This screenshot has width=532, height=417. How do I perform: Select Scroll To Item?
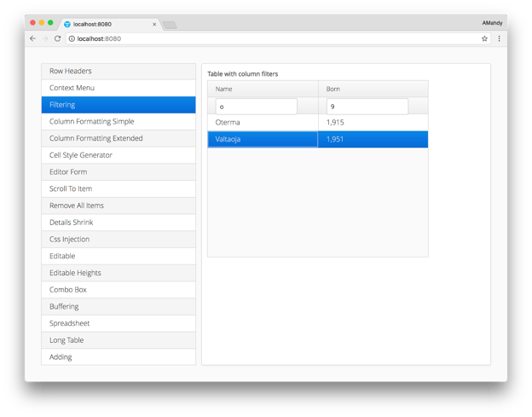point(119,188)
